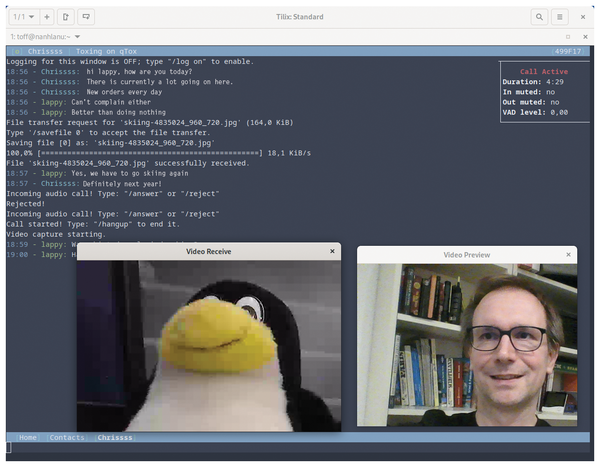600x467 pixels.
Task: Click the 'Out muted: no' line
Action: click(531, 102)
